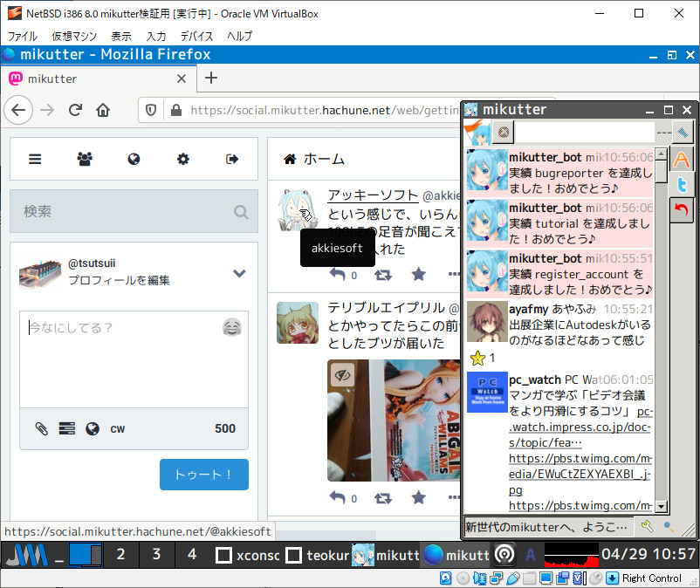Click the mikutter account avatar icon
This screenshot has width=700, height=588.
[x=477, y=132]
